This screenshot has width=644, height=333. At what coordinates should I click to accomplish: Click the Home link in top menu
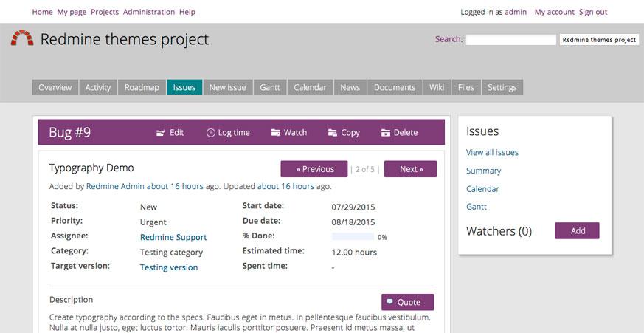[42, 12]
